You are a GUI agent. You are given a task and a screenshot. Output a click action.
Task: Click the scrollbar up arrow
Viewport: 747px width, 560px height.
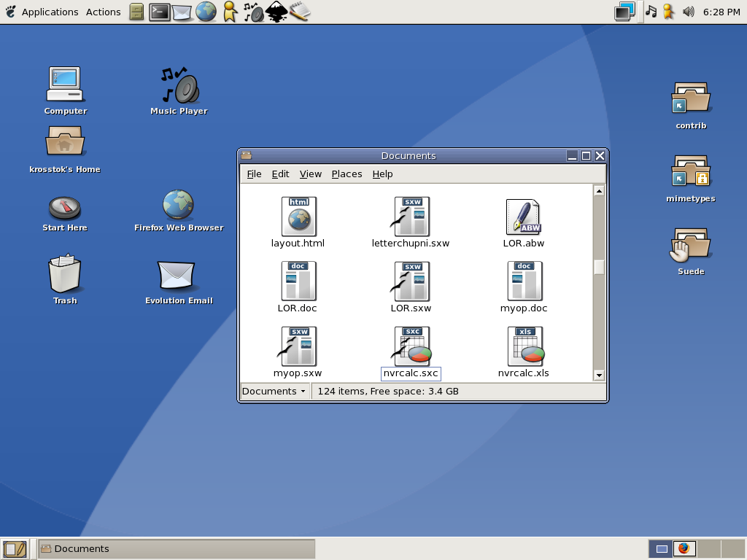pyautogui.click(x=599, y=190)
